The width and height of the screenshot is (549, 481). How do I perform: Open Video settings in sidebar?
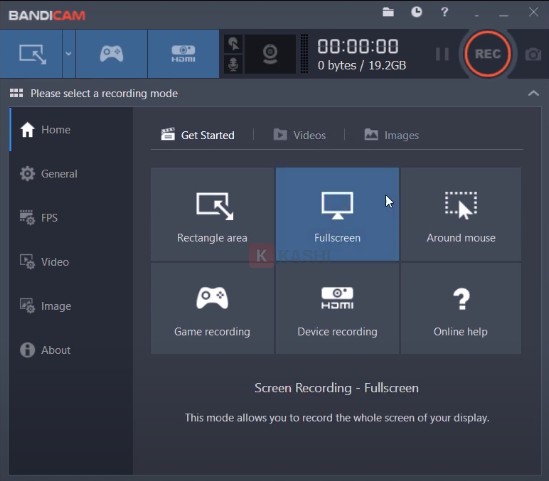(x=71, y=262)
